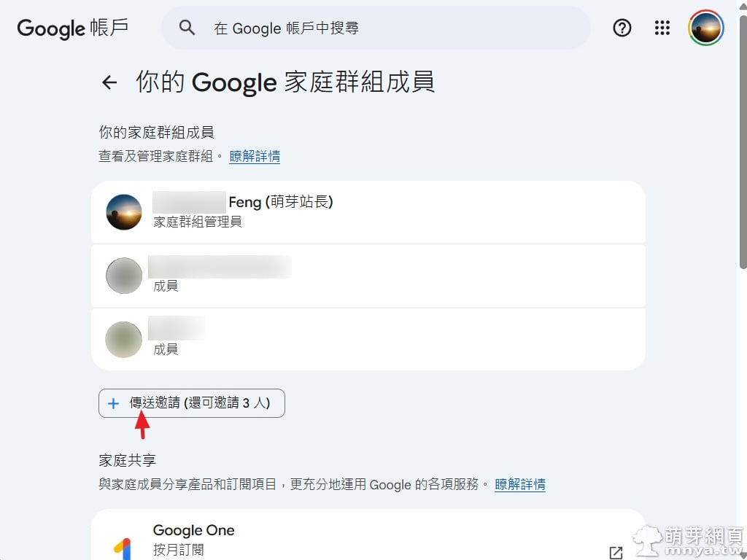Click the plus icon for invitations
The height and width of the screenshot is (560, 747).
[x=113, y=403]
